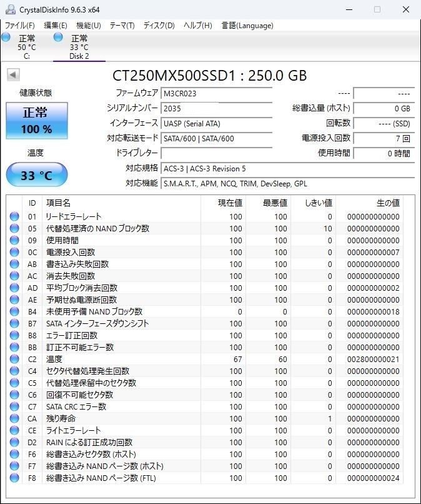Click the 総書込量 (ホスト) value 0 GB

[384, 108]
